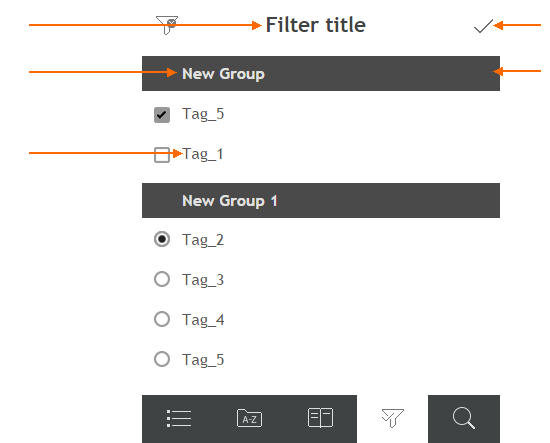
Task: Uncheck the Tag_5 checkbox under New Group
Action: pos(162,115)
